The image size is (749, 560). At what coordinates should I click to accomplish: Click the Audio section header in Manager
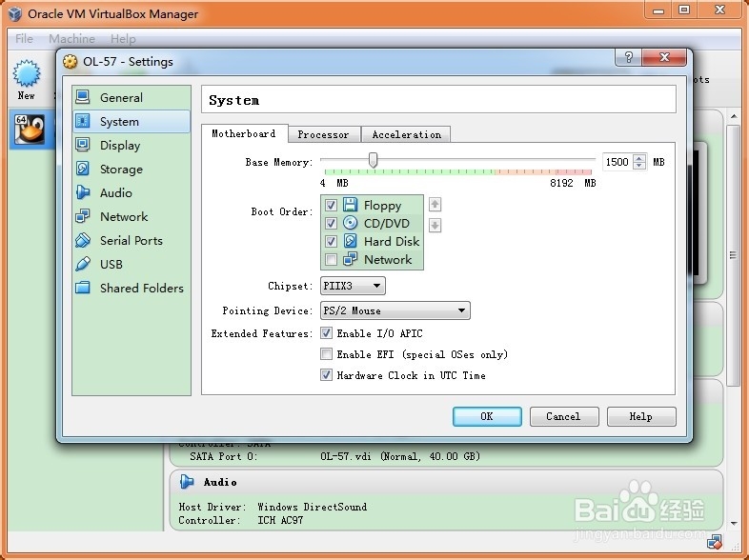[220, 482]
